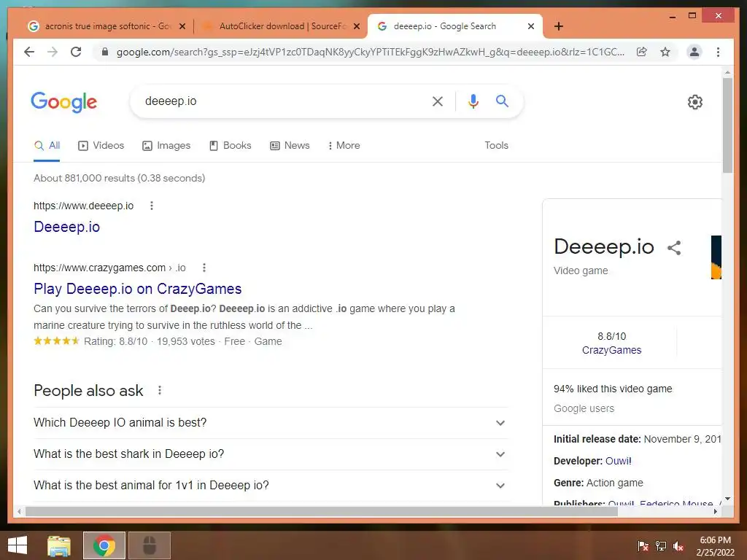Switch to Videos results
747x560 pixels.
pos(101,146)
